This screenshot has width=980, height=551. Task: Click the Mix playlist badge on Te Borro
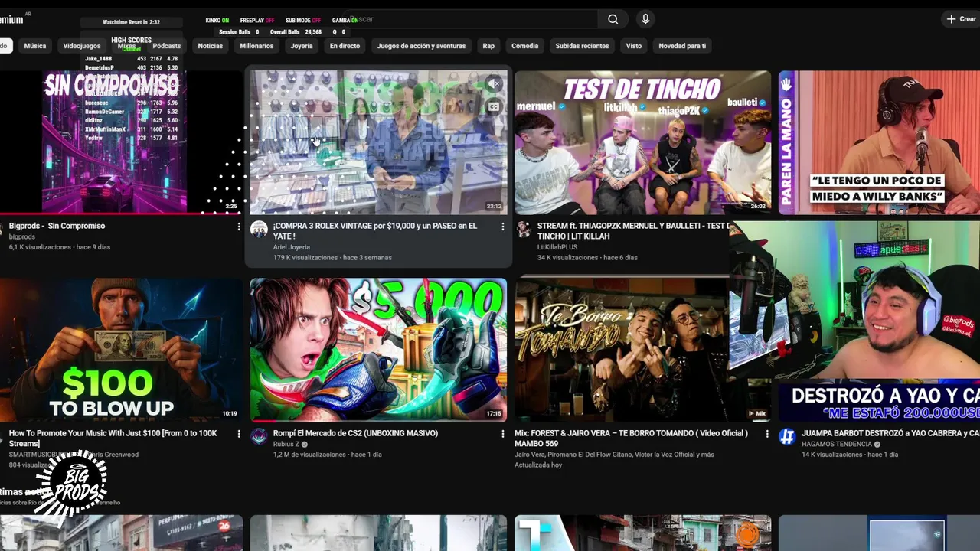tap(756, 413)
